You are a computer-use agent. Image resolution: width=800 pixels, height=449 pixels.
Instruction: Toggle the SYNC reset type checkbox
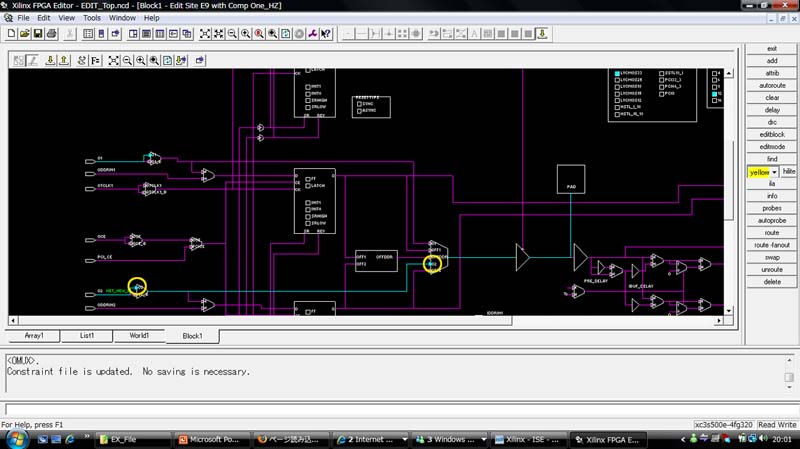tap(359, 104)
